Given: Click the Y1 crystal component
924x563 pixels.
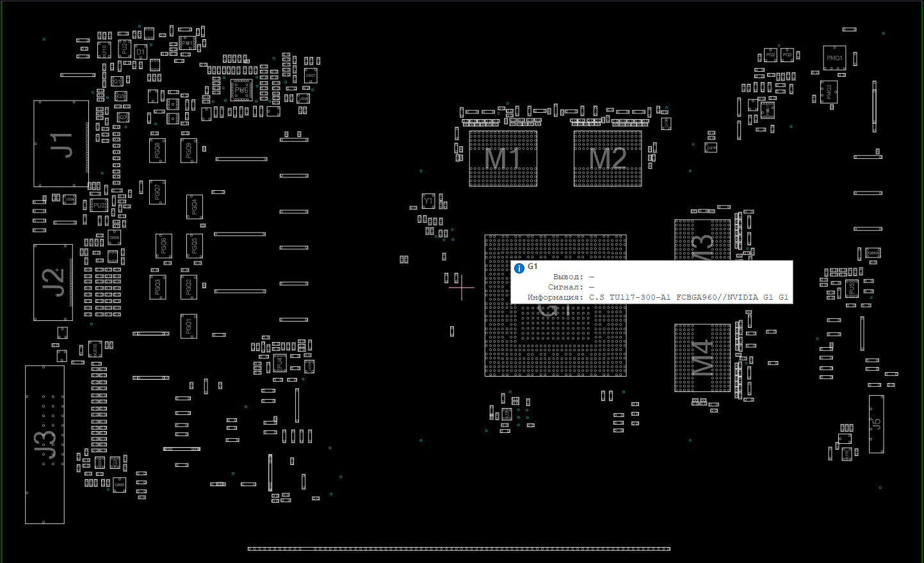Looking at the screenshot, I should [x=428, y=201].
